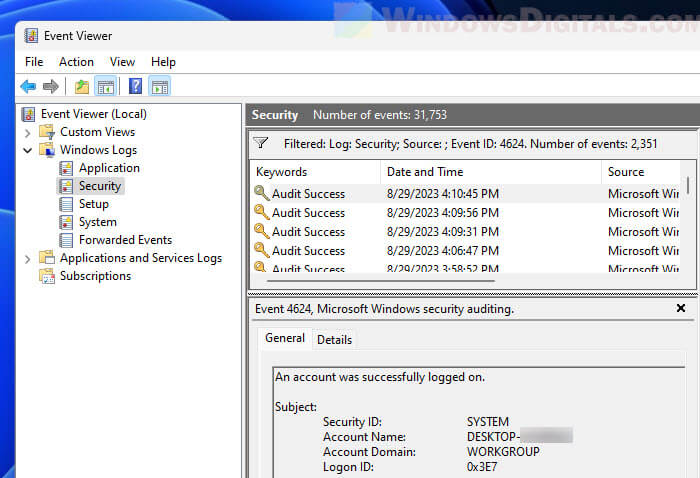Click the System log icon
The height and width of the screenshot is (478, 700).
[x=66, y=222]
